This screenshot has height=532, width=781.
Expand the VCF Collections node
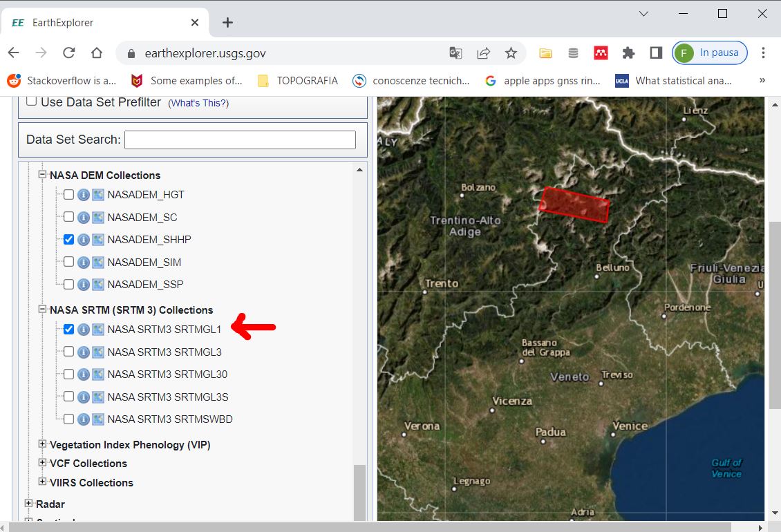coord(42,463)
